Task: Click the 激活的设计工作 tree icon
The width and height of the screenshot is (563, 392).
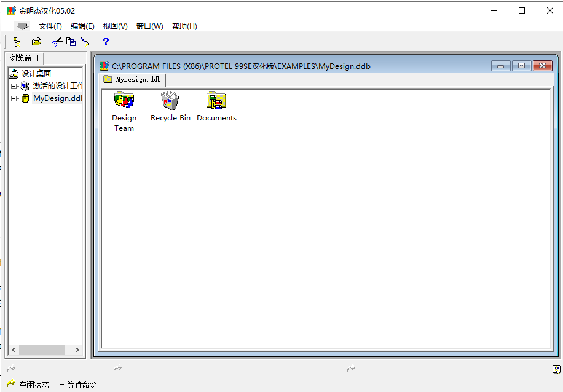Action: coord(25,86)
